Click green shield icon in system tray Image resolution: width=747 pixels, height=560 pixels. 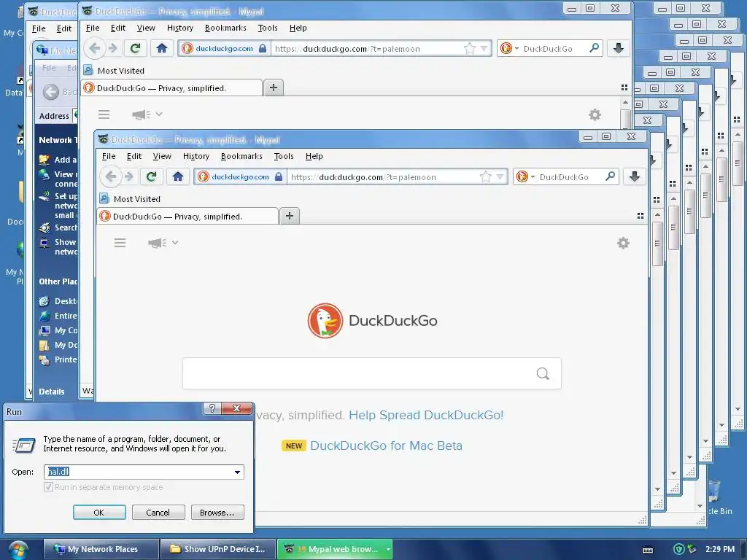pos(679,549)
